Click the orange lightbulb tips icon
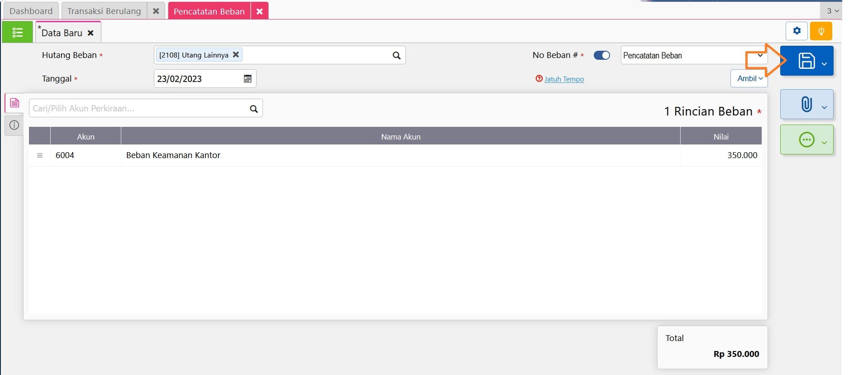Screen dimensions: 868x375 click(x=821, y=31)
